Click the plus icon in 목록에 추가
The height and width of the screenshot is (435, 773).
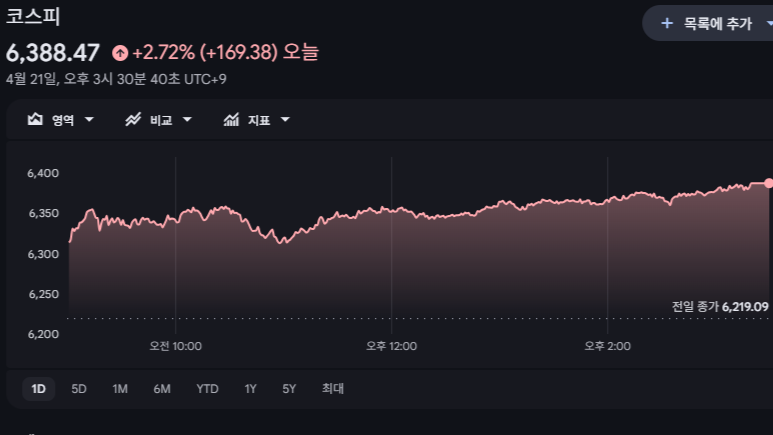pyautogui.click(x=667, y=23)
